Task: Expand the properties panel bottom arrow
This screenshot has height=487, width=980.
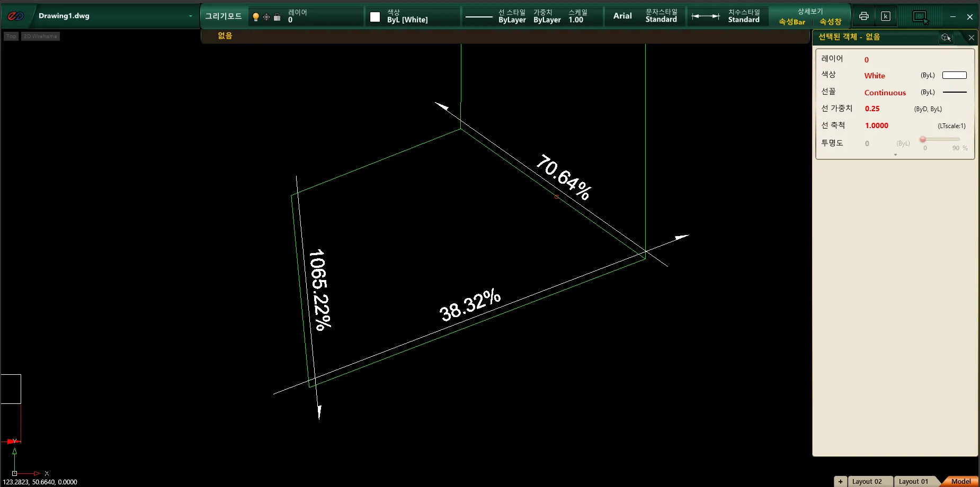Action: [895, 155]
